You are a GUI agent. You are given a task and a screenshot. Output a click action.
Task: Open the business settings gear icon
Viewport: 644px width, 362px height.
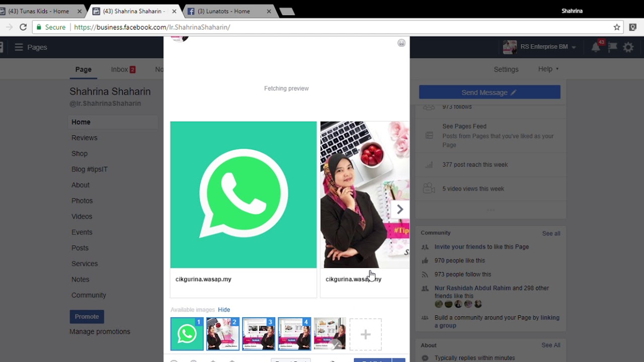(x=628, y=47)
